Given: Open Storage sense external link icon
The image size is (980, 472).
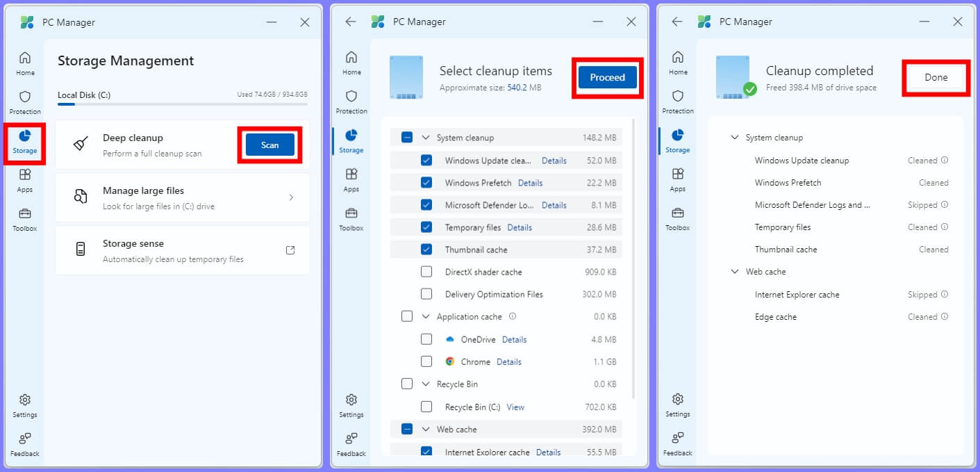Looking at the screenshot, I should point(290,250).
